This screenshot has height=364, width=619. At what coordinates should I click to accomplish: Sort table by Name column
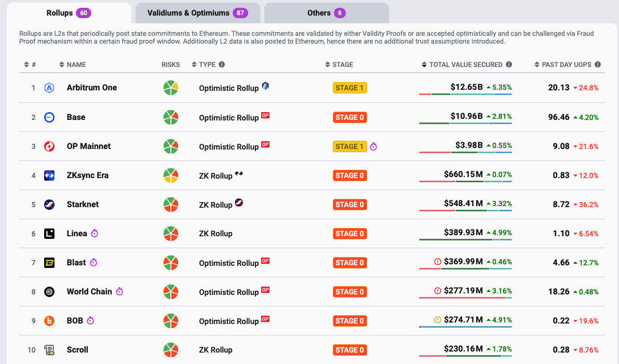73,64
